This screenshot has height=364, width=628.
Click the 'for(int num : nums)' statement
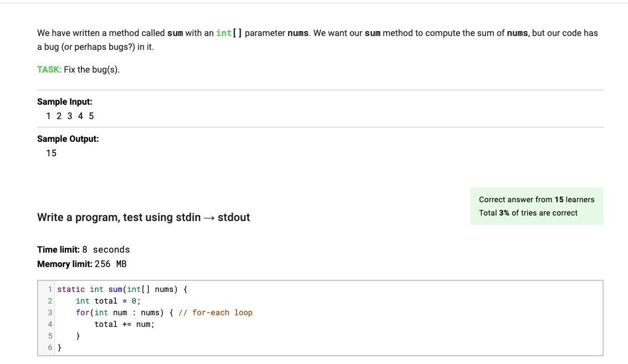[120, 312]
